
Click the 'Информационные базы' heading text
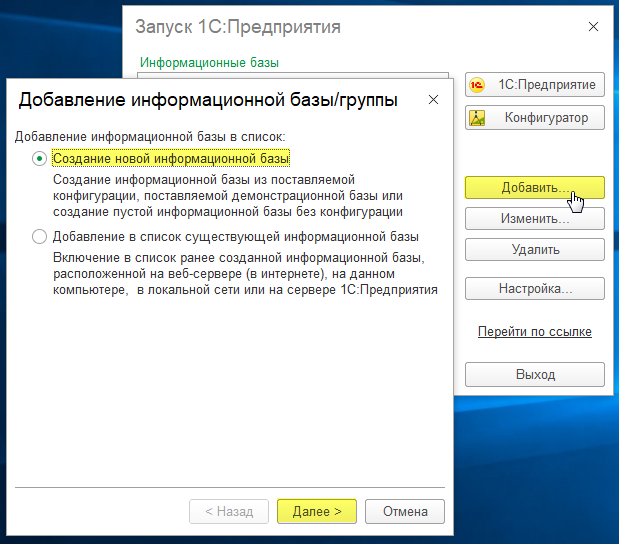pyautogui.click(x=209, y=63)
